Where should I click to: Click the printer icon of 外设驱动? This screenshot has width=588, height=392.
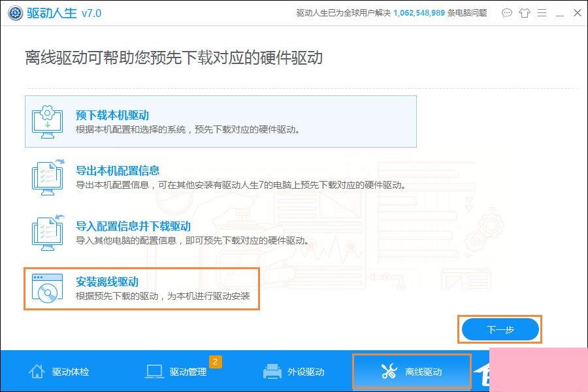coord(272,372)
